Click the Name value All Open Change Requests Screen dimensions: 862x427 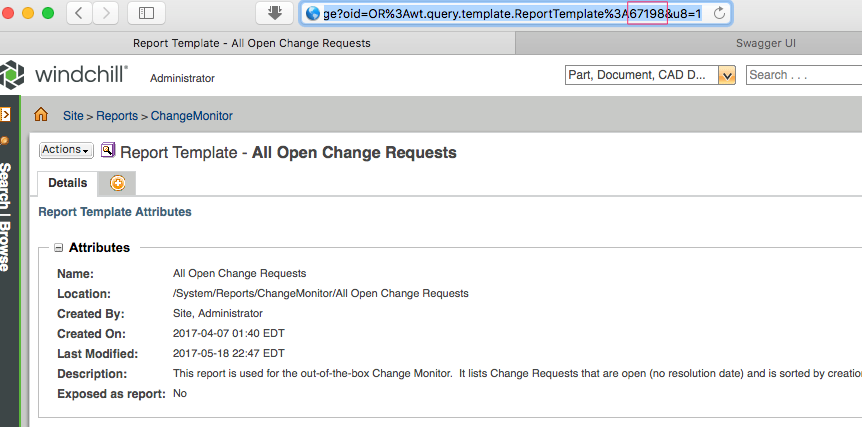click(239, 273)
